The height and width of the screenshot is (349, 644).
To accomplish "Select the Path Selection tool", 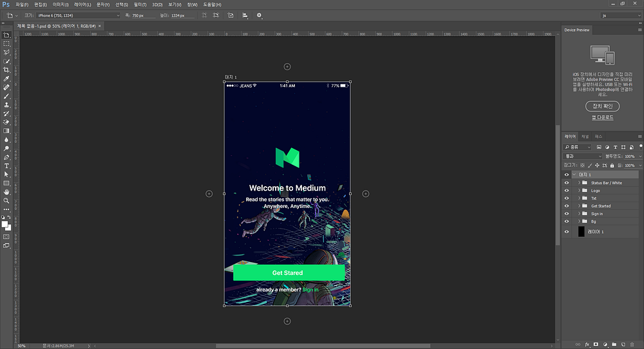I will pos(6,174).
